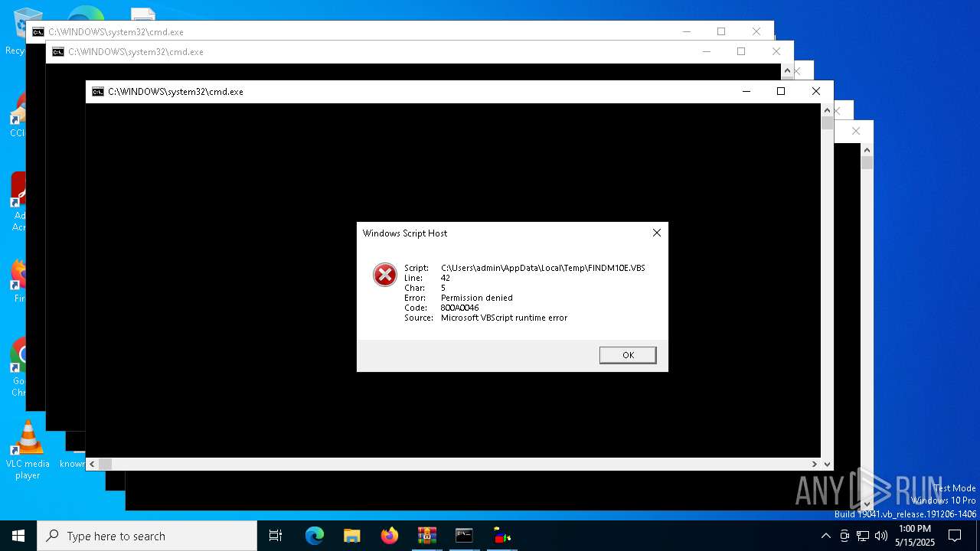Open WinRAR from taskbar

click(427, 536)
